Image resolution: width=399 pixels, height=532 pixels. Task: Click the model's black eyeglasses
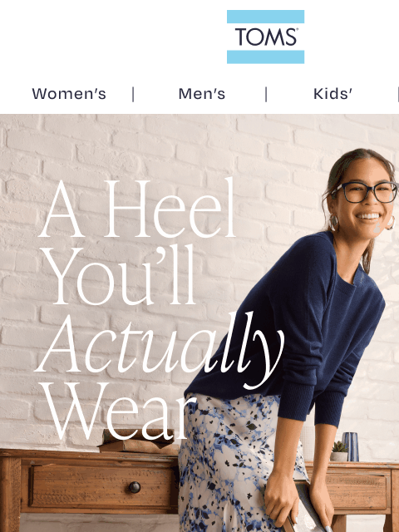coord(365,192)
